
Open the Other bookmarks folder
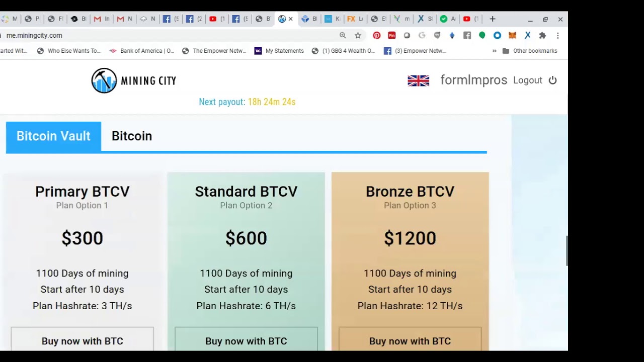pos(530,51)
